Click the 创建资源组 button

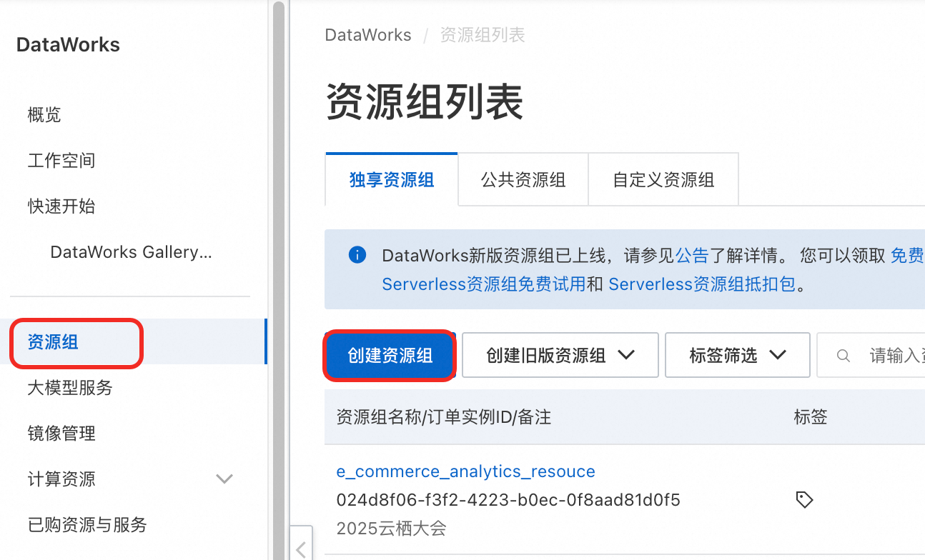tap(390, 355)
